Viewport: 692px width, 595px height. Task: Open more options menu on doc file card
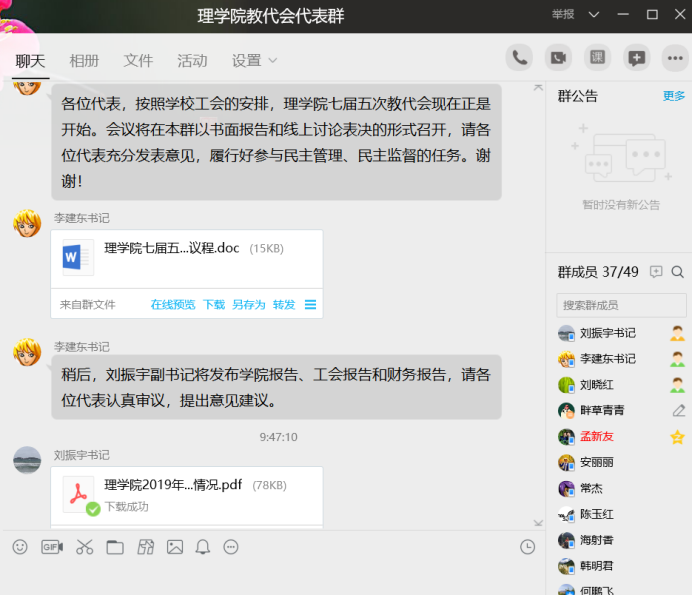(x=310, y=305)
